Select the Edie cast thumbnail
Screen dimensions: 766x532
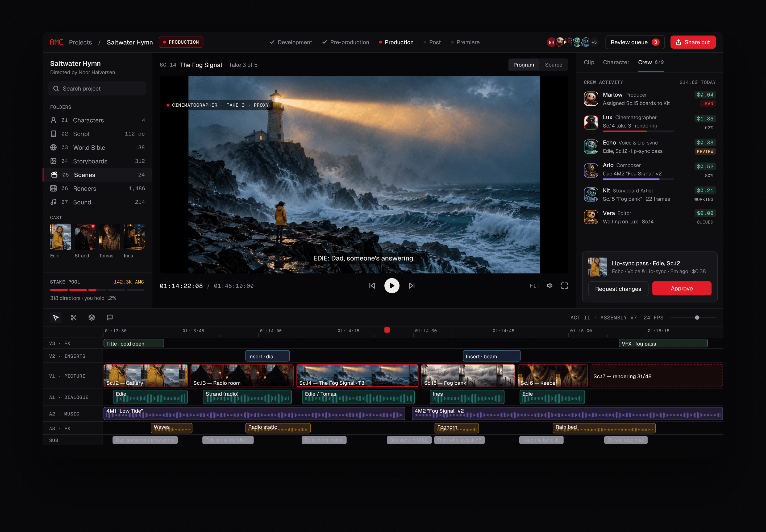[x=60, y=237]
